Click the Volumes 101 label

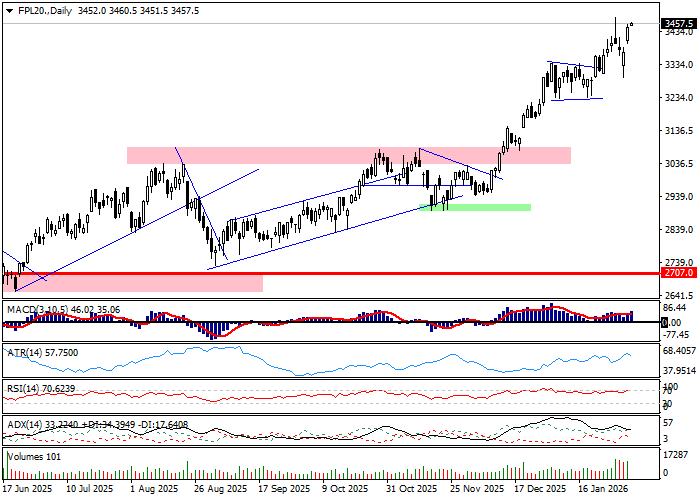(x=34, y=457)
